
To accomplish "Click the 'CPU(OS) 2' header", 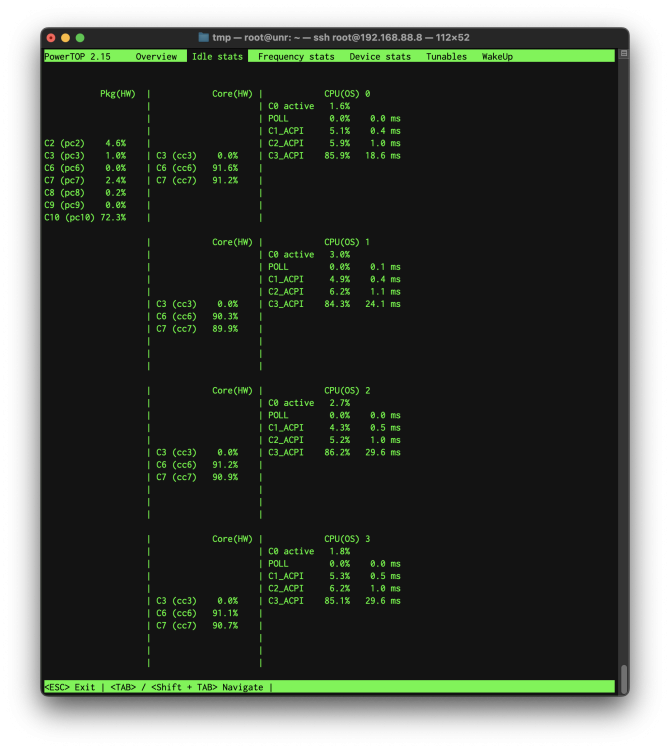I will 347,390.
